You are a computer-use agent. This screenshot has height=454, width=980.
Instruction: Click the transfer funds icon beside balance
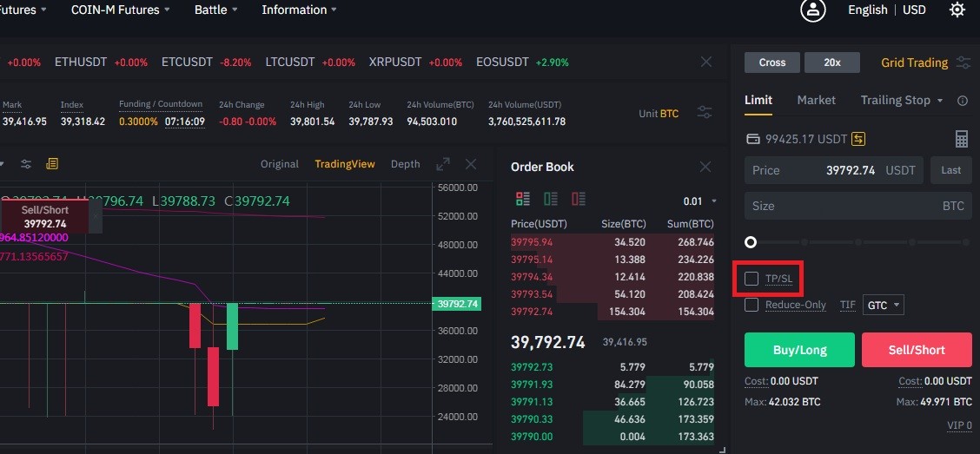coord(858,139)
